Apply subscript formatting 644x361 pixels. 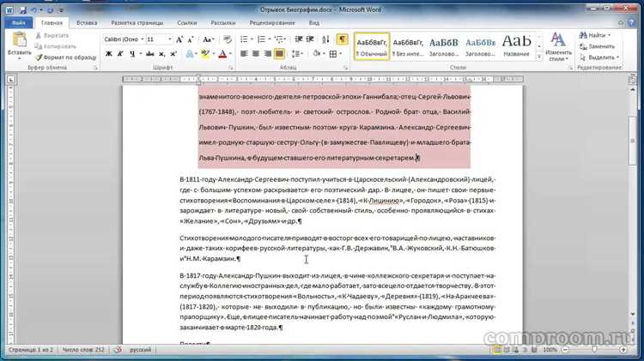coord(161,54)
